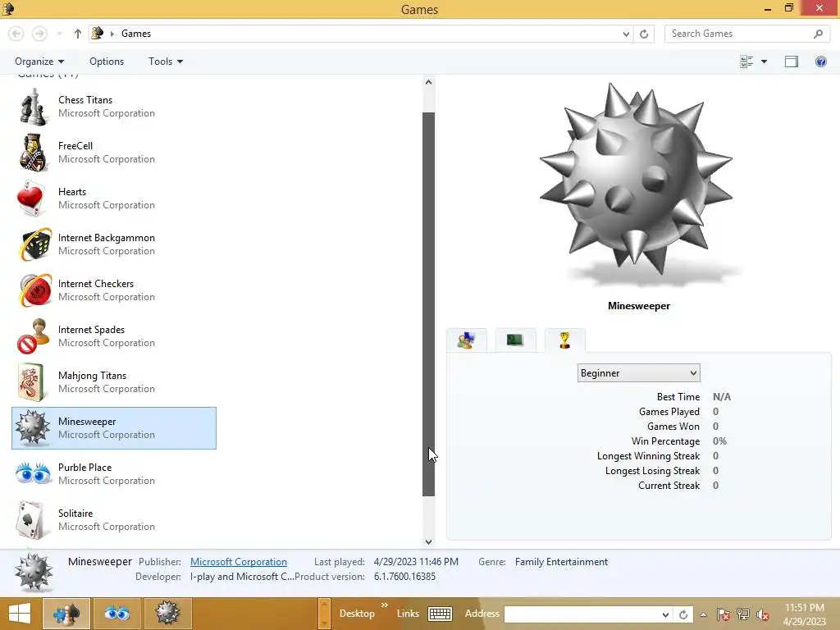This screenshot has height=630, width=840.
Task: Click Options in the toolbar
Action: pos(107,62)
